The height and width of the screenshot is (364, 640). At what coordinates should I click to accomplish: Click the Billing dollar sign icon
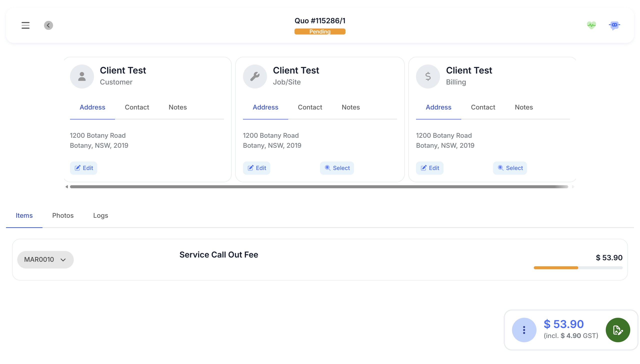click(428, 76)
